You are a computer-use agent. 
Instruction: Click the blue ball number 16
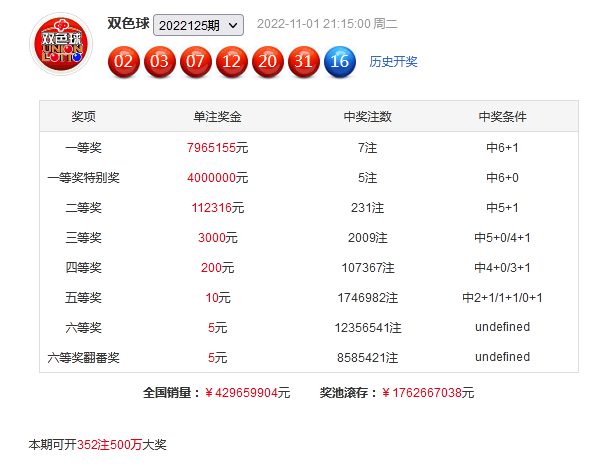tap(340, 62)
